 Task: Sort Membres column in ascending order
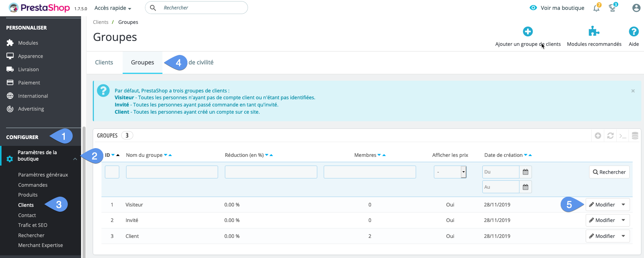click(384, 155)
